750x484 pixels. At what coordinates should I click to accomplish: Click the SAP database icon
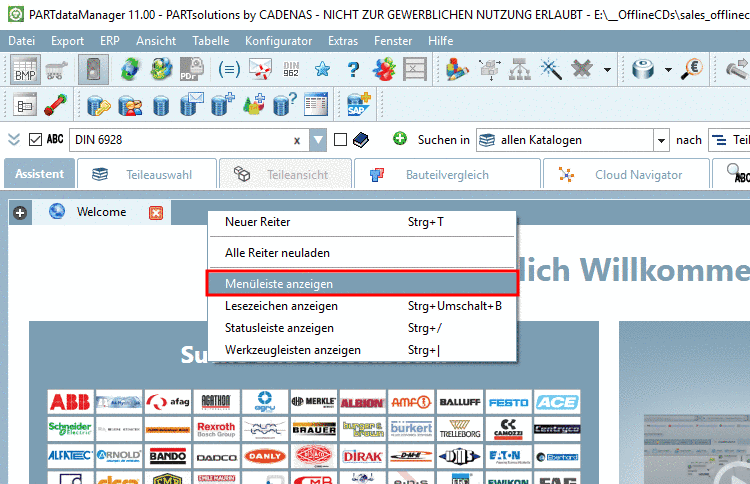point(359,105)
